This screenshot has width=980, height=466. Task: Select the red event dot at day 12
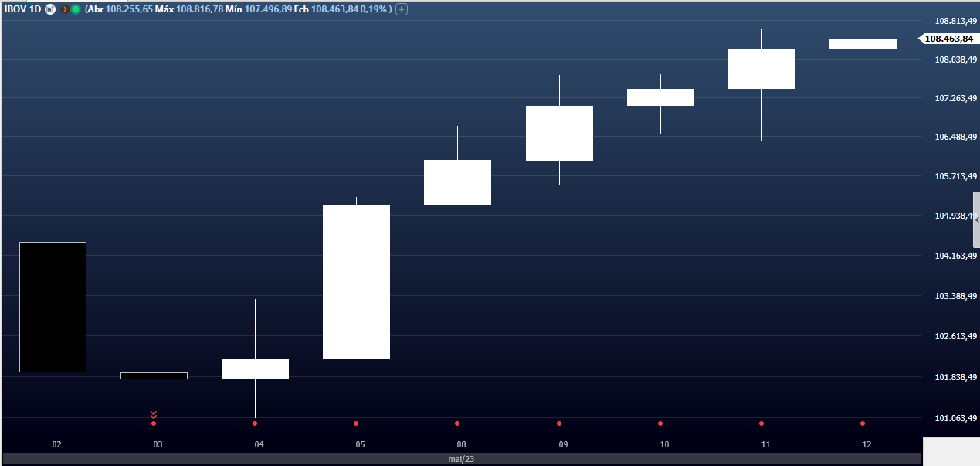pos(863,423)
